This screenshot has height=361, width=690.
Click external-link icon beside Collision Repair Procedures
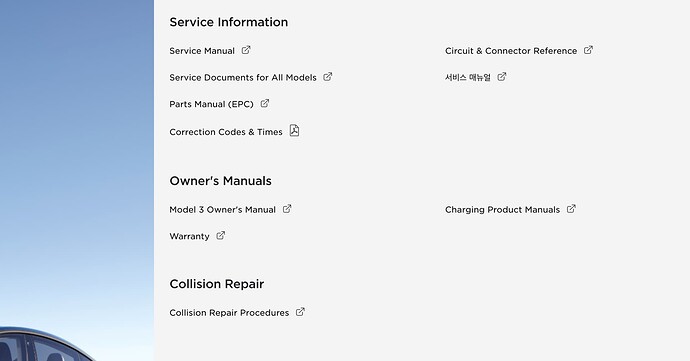(x=300, y=312)
